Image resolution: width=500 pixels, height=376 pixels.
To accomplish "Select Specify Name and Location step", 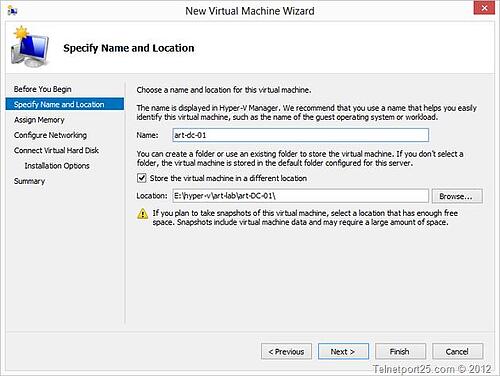I will click(65, 104).
